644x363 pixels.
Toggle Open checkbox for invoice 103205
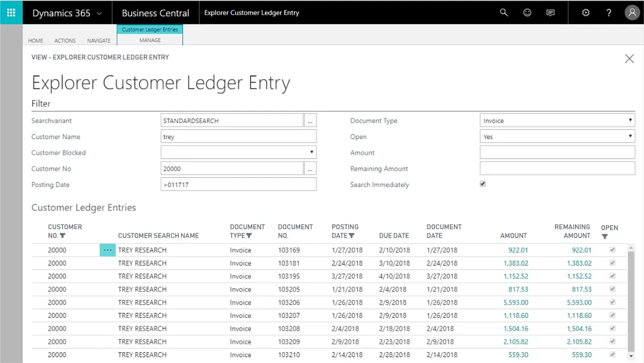613,289
